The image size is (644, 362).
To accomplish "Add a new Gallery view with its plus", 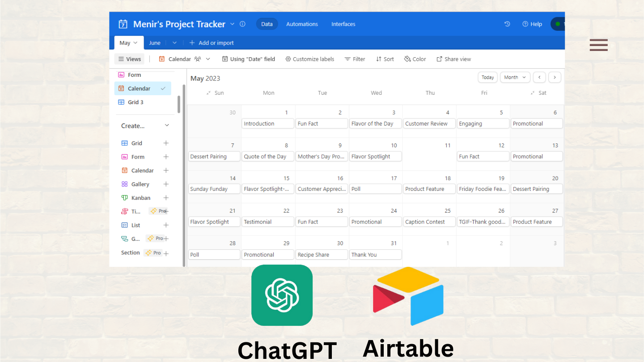I will pos(166,184).
